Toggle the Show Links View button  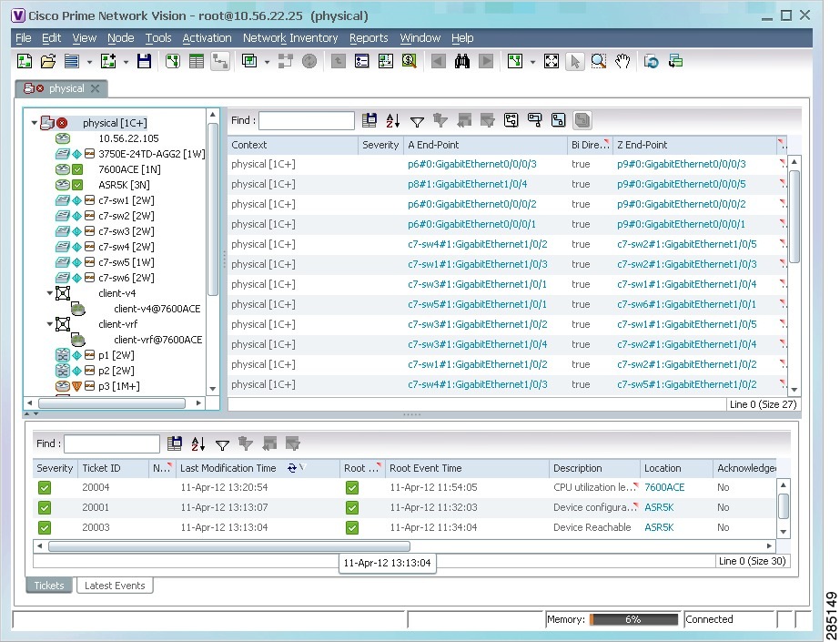click(220, 61)
